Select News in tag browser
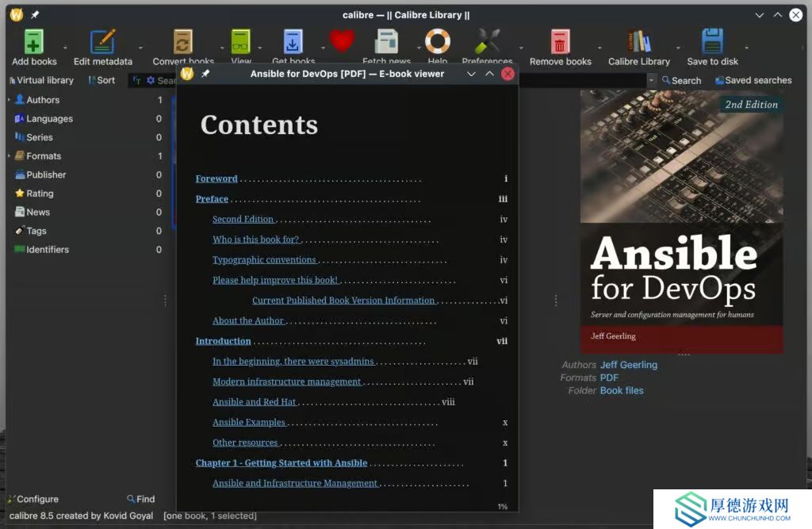 click(x=38, y=212)
